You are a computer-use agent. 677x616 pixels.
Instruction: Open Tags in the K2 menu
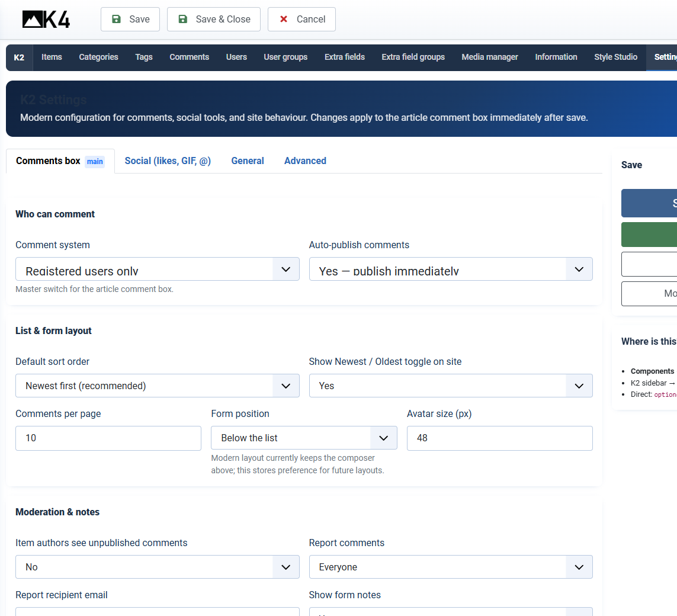[144, 57]
